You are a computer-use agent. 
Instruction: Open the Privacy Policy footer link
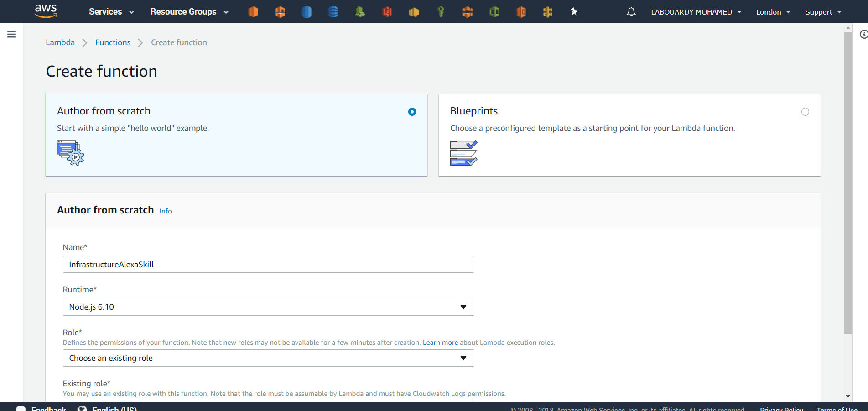(781, 409)
